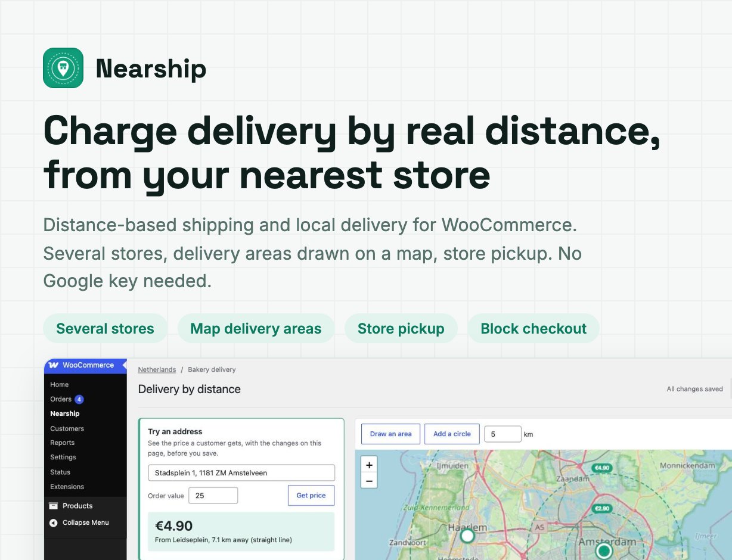
Task: Click the Haarlem store marker on map
Action: coord(467,536)
